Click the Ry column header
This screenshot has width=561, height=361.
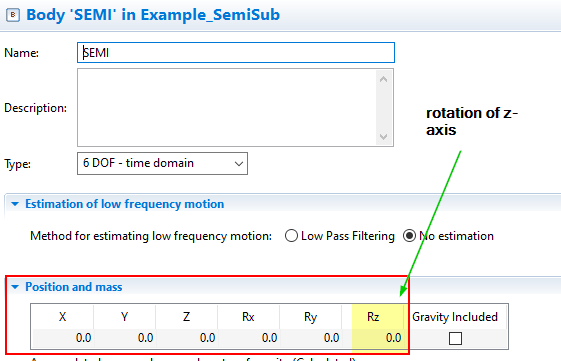click(x=310, y=317)
